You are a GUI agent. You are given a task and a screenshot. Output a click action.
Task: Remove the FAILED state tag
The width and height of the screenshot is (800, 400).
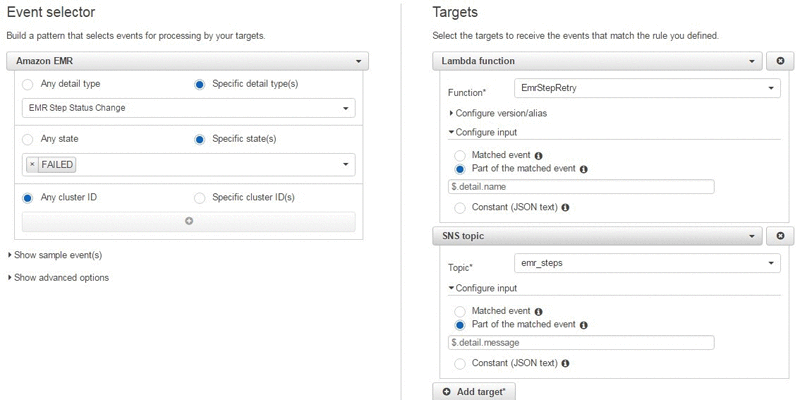click(x=32, y=164)
